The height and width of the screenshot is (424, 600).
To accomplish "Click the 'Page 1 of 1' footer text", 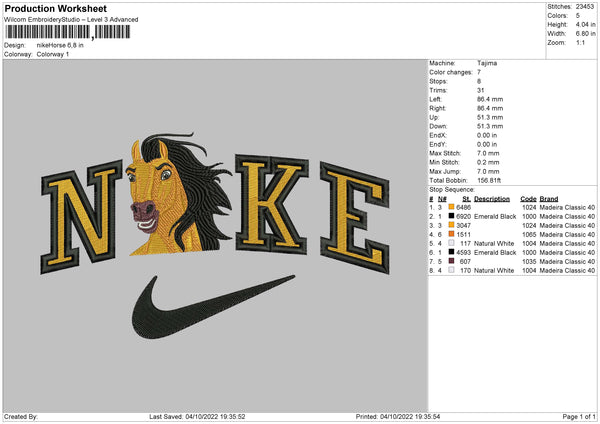I will point(579,416).
